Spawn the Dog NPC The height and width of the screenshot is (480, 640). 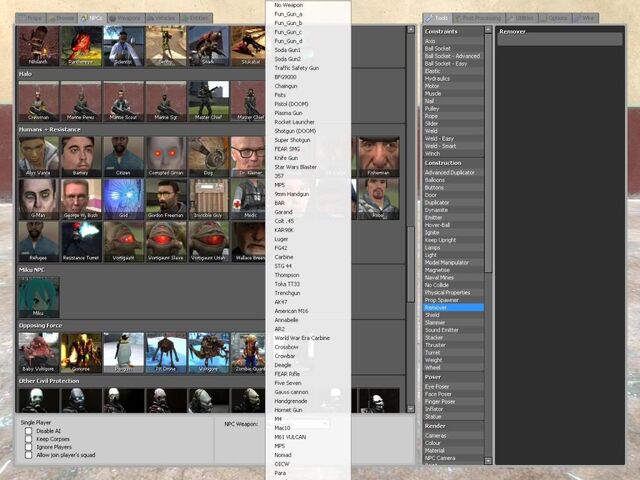(x=208, y=156)
